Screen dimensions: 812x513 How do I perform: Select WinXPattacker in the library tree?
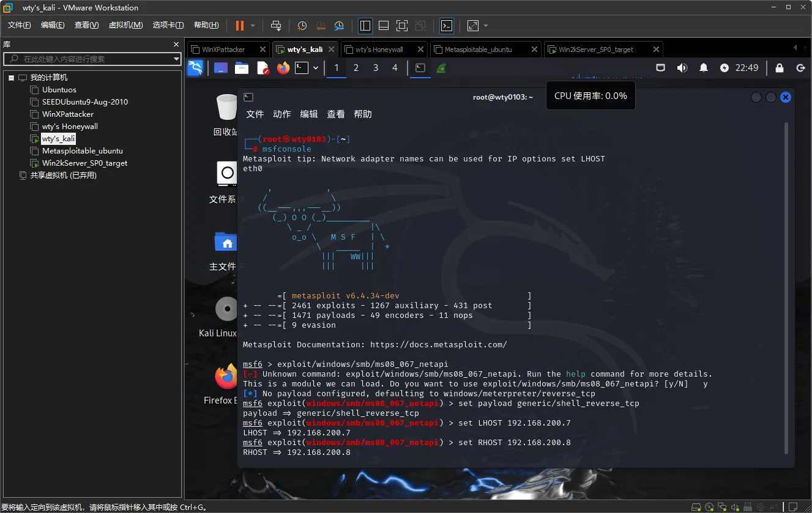[68, 114]
